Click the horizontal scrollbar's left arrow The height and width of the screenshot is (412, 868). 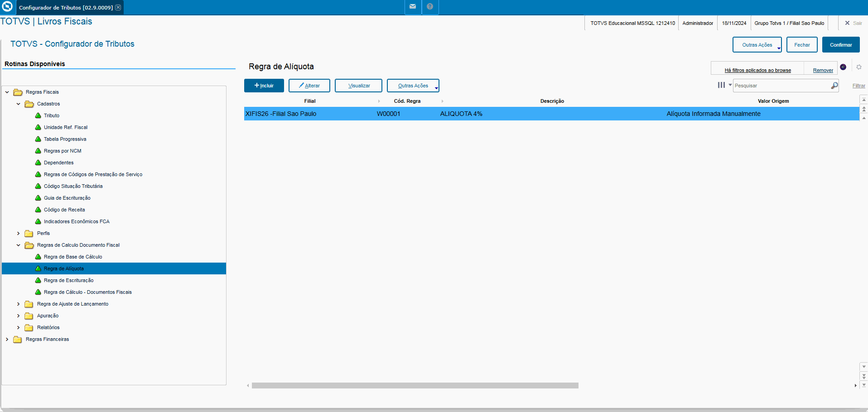pyautogui.click(x=248, y=386)
